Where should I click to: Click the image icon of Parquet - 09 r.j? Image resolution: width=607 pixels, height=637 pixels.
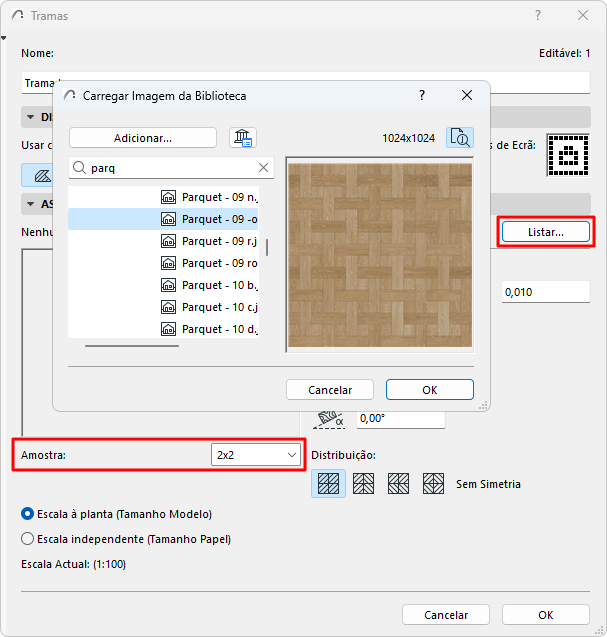(168, 241)
